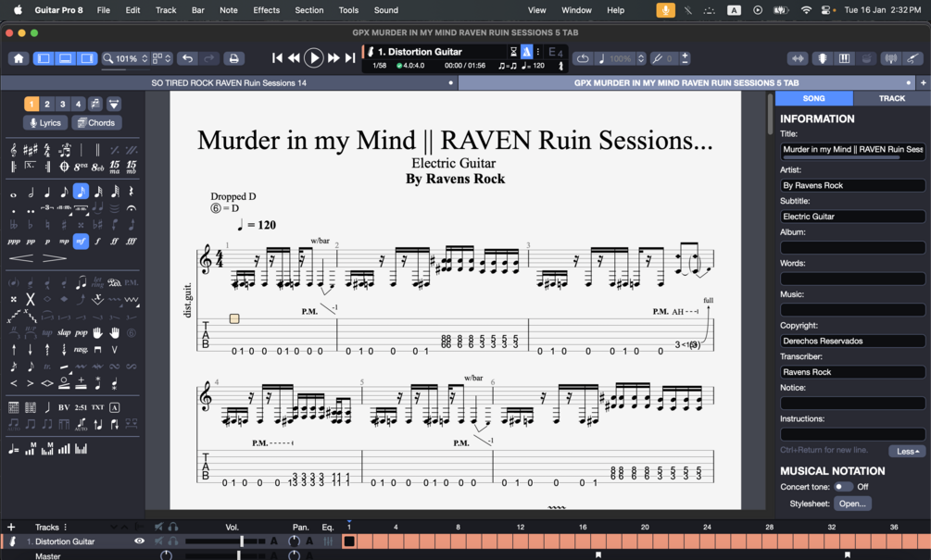Open the stylesheet with Open button
The height and width of the screenshot is (560, 931).
click(x=852, y=504)
